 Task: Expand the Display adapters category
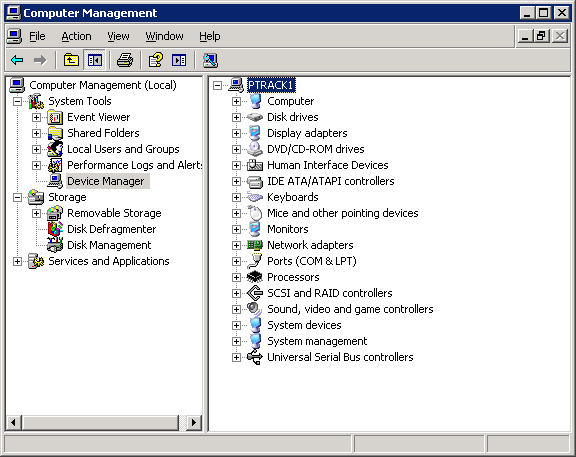237,133
